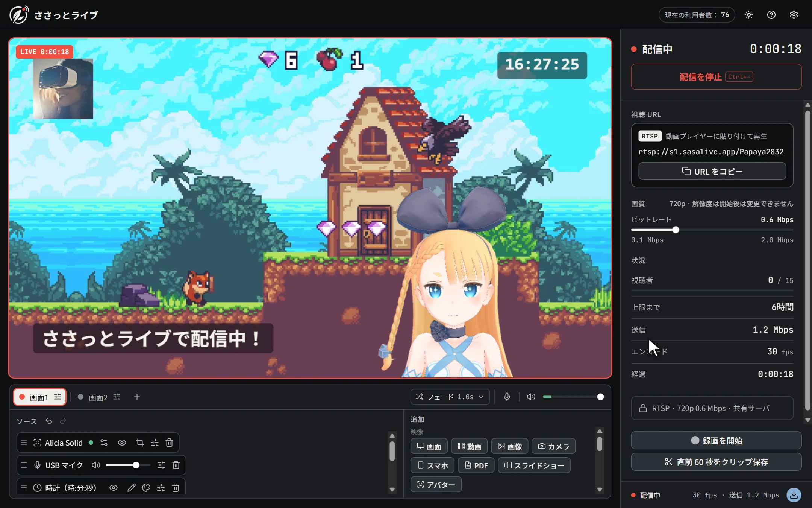Delete the 時計 clock source
812x508 pixels.
[x=176, y=488]
